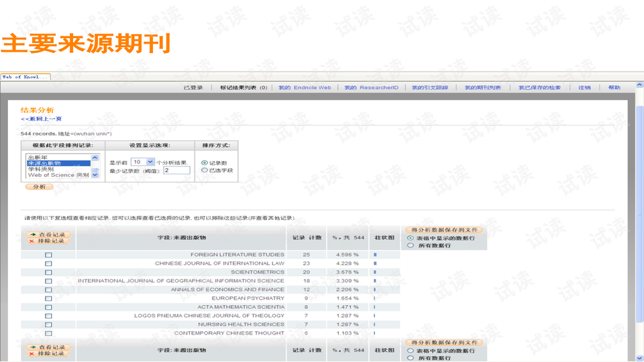644x362 pixels.
Task: Open the 帮助 help link
Action: (x=614, y=87)
